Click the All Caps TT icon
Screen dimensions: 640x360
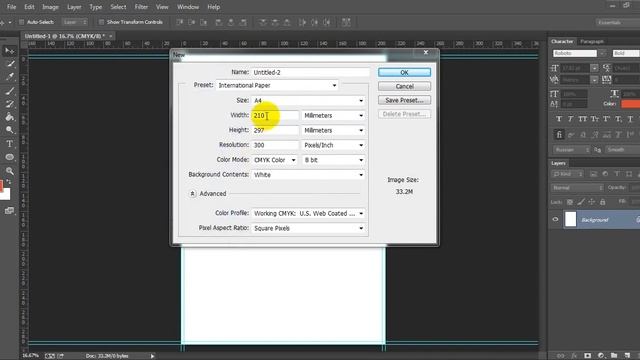click(x=582, y=119)
